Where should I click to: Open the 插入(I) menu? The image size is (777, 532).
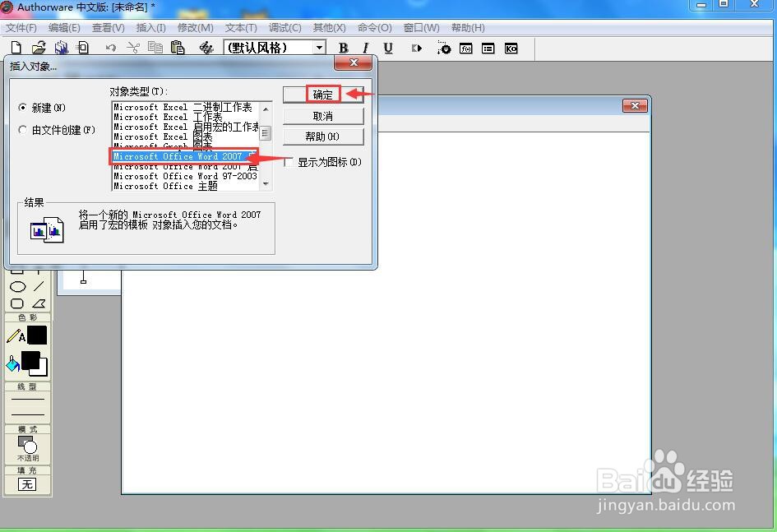[151, 28]
